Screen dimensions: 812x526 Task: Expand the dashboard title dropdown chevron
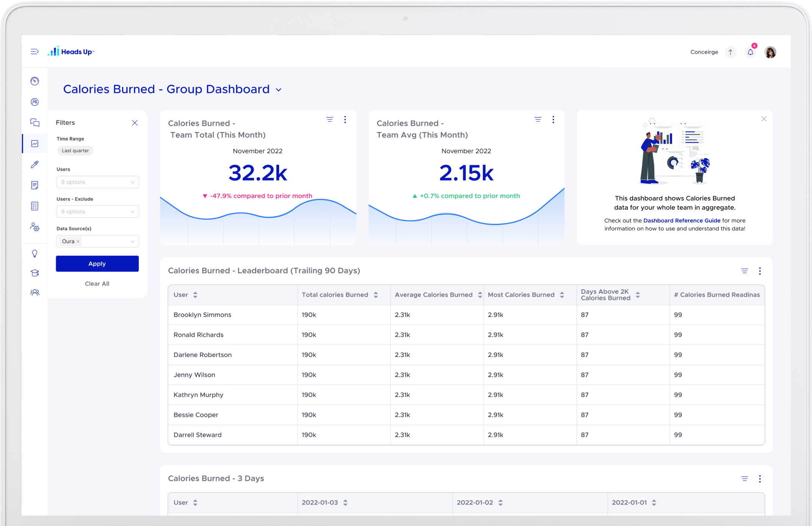279,90
